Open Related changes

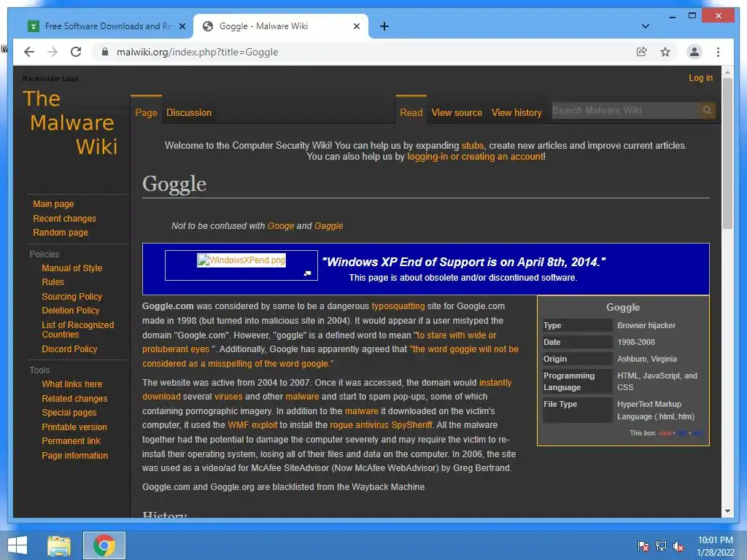[75, 399]
